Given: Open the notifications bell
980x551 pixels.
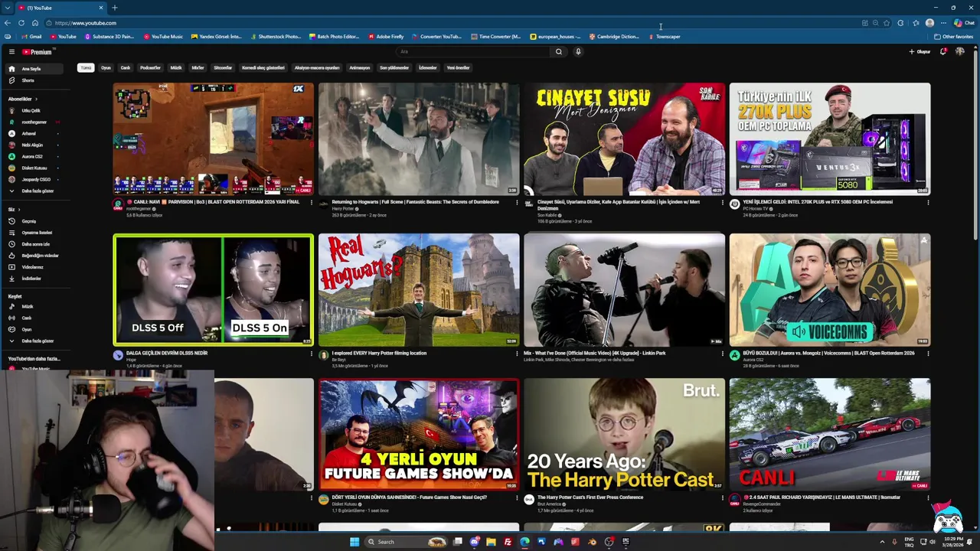Looking at the screenshot, I should pyautogui.click(x=943, y=52).
